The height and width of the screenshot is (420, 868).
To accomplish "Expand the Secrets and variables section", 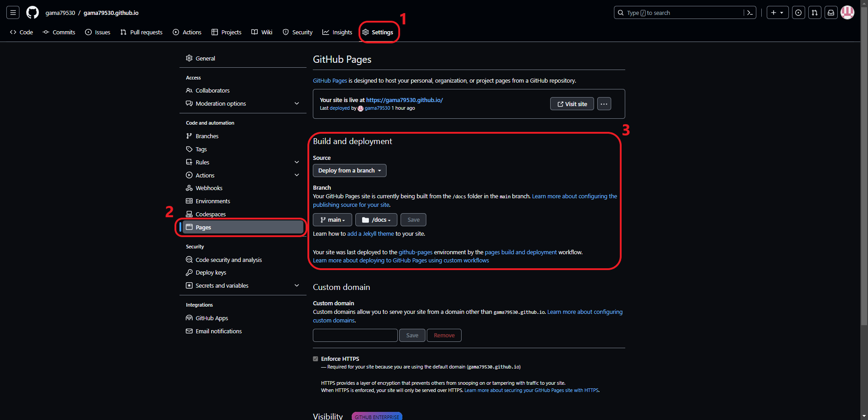I will pos(222,285).
